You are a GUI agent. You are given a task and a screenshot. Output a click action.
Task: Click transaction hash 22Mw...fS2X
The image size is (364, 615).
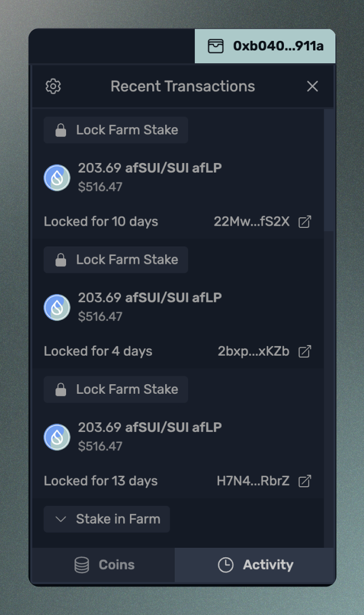251,221
